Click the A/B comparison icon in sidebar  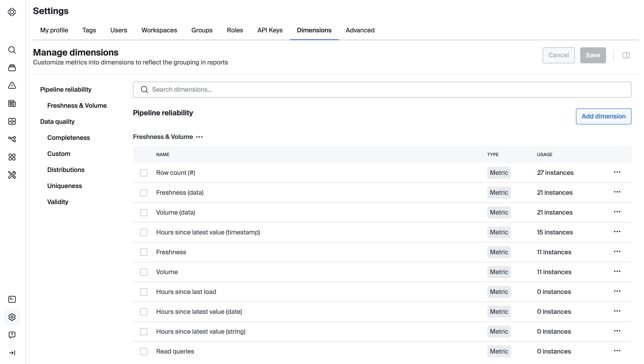12,121
